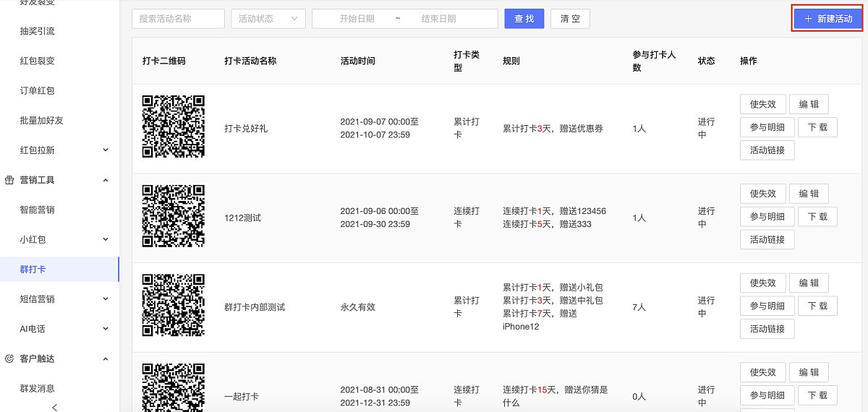The height and width of the screenshot is (412, 868).
Task: Click the 营销工具 gift icon in sidebar
Action: coord(9,180)
